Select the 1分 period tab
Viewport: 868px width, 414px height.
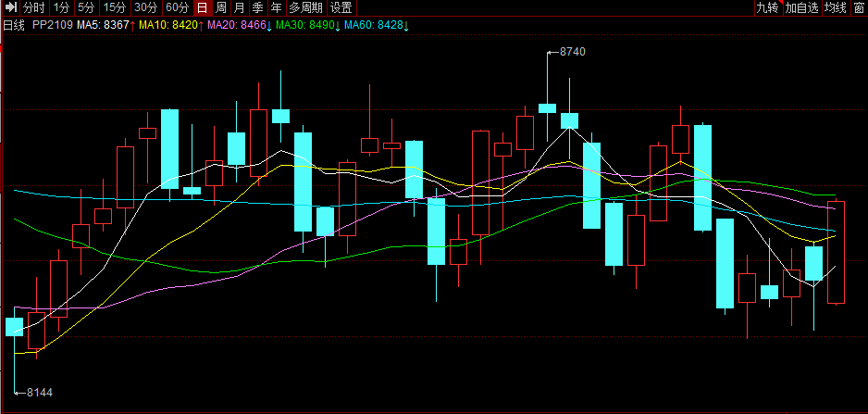tap(62, 7)
